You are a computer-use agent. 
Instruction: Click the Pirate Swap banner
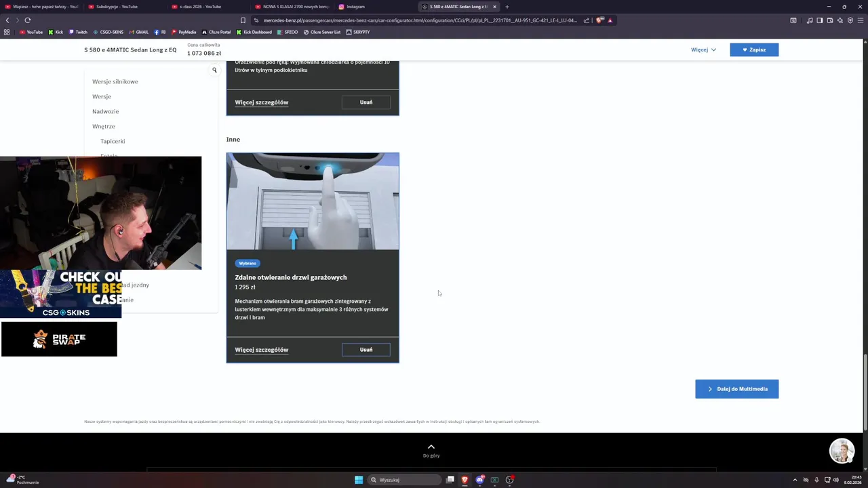click(59, 339)
